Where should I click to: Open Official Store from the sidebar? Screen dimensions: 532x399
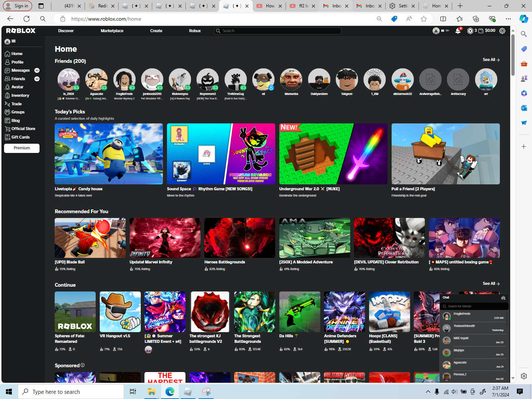[x=23, y=129]
